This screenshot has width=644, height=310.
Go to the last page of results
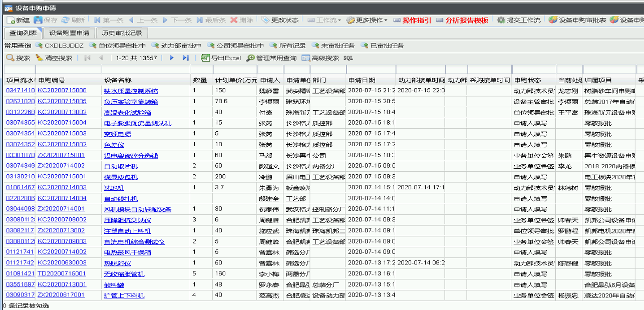pos(186,58)
